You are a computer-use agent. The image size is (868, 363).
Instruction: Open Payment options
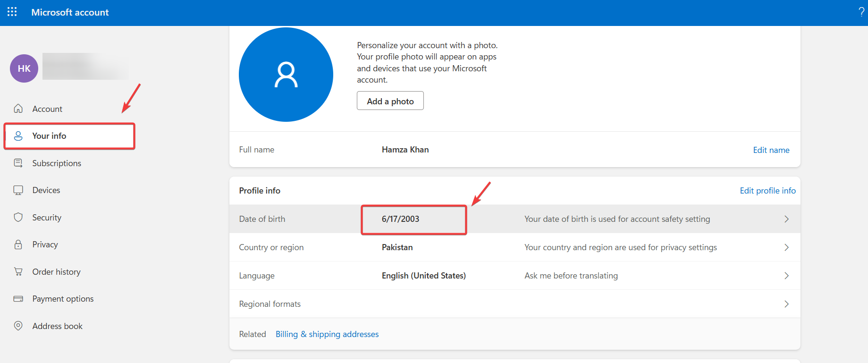click(63, 299)
